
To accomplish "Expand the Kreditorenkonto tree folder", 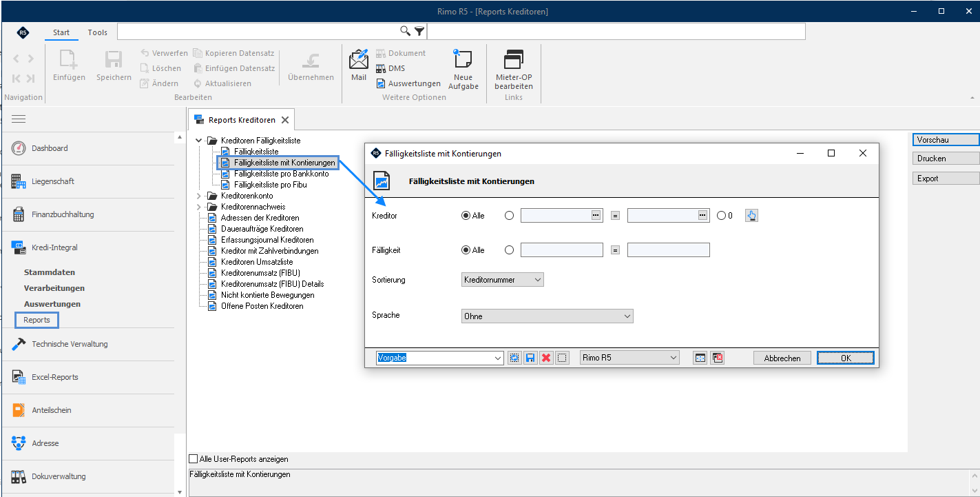I will click(x=200, y=196).
